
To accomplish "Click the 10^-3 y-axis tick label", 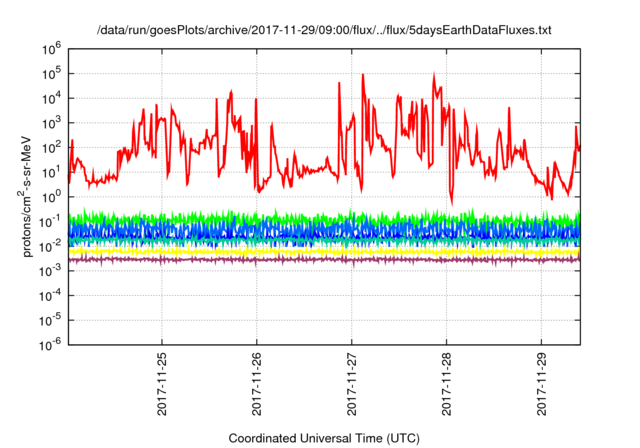I will [49, 271].
